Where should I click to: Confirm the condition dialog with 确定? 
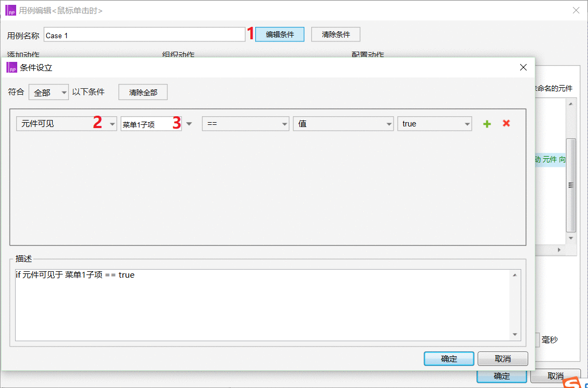[x=449, y=359]
